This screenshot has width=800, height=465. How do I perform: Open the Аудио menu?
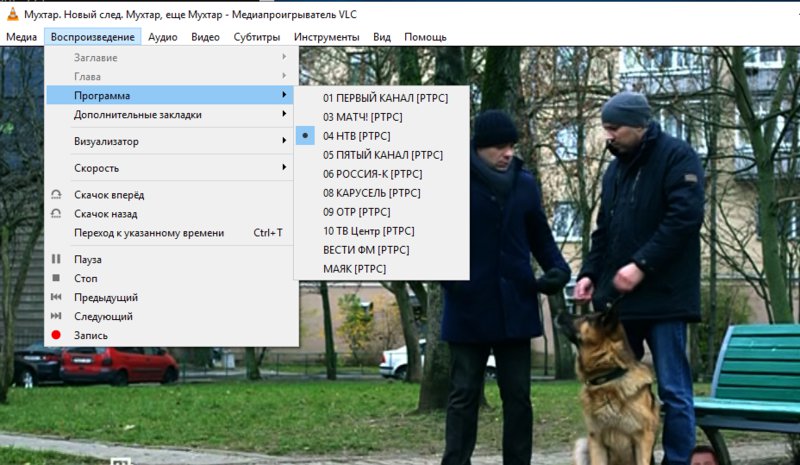[163, 37]
